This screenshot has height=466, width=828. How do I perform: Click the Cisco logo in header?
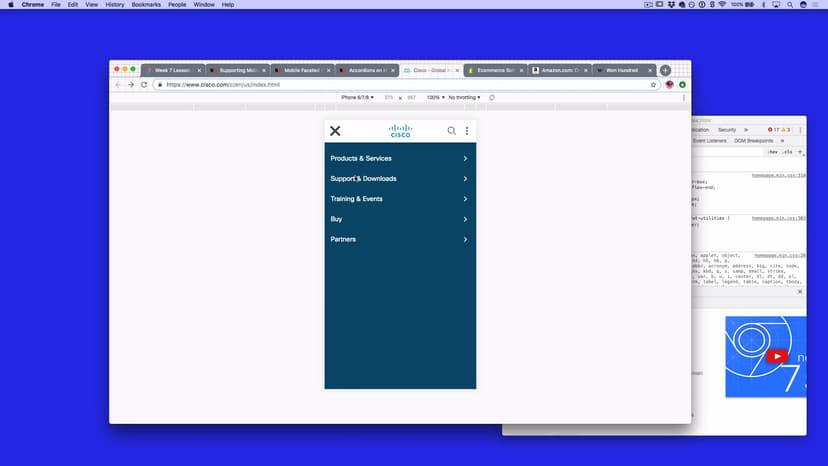tap(400, 131)
